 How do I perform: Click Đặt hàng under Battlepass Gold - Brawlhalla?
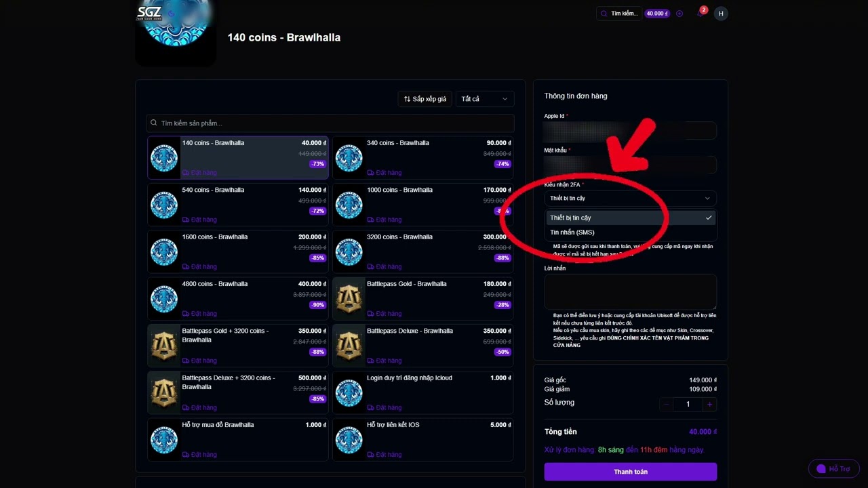pos(384,314)
